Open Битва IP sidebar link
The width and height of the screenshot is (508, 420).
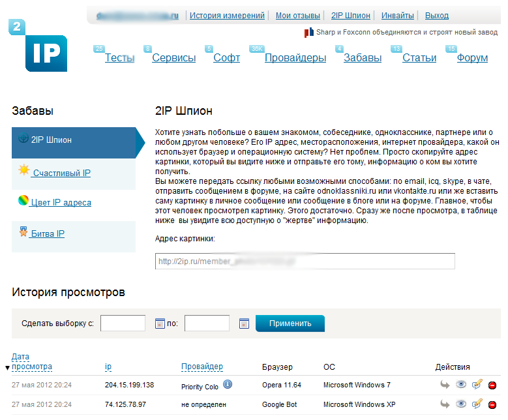[x=47, y=233]
